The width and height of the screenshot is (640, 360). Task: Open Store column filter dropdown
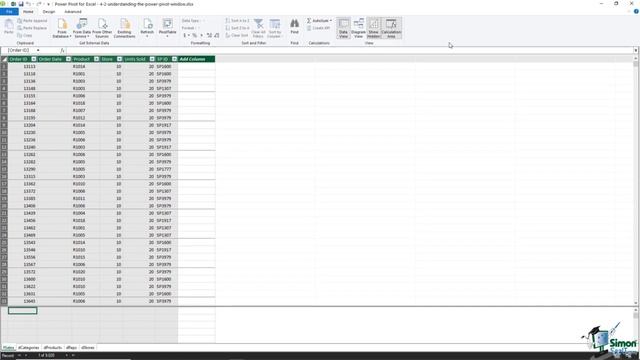(x=119, y=59)
